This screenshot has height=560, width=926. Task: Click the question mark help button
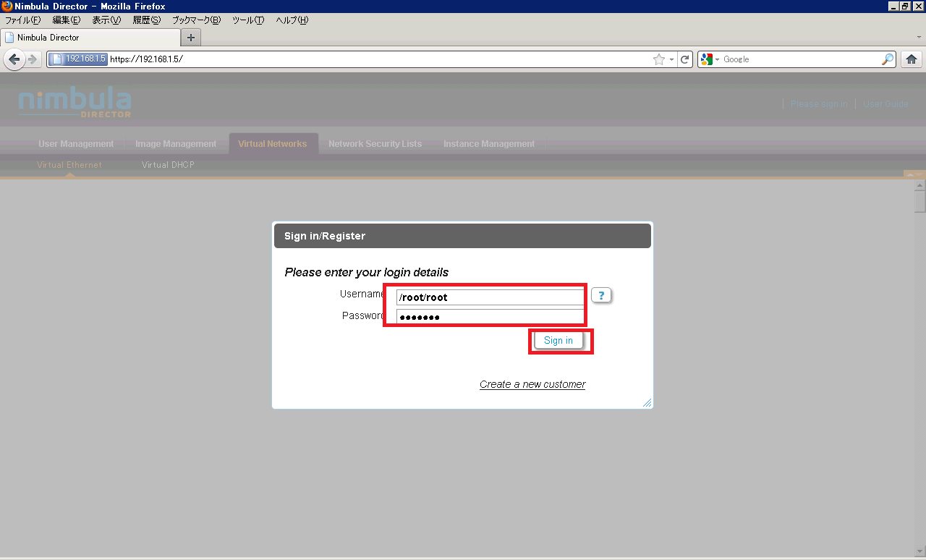(x=601, y=295)
